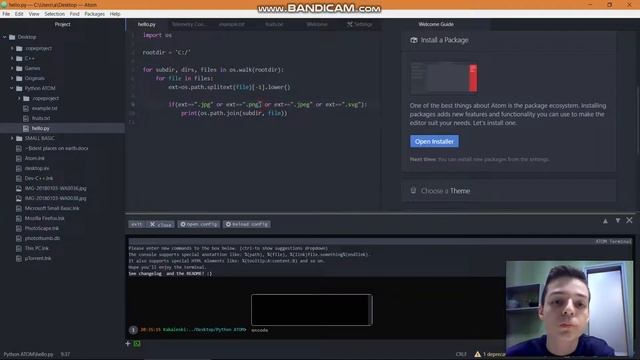Viewport: 640px width, 360px height.
Task: Expand the top .ropeproject folder
Action: [12, 48]
